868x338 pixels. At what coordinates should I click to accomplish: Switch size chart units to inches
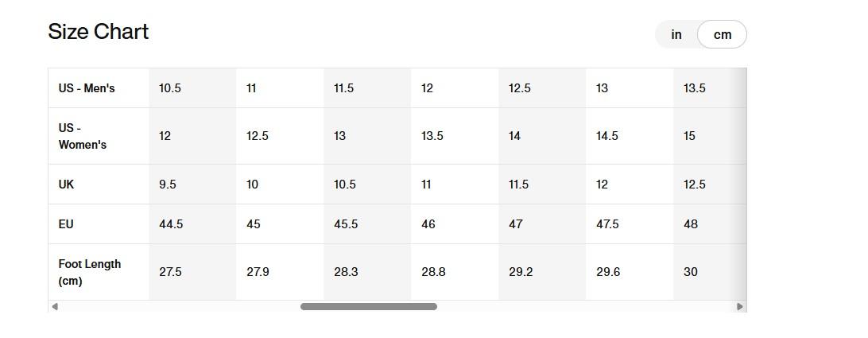click(x=676, y=35)
